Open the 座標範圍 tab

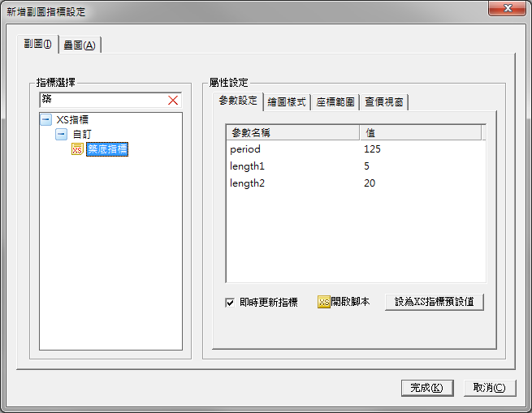coord(335,102)
